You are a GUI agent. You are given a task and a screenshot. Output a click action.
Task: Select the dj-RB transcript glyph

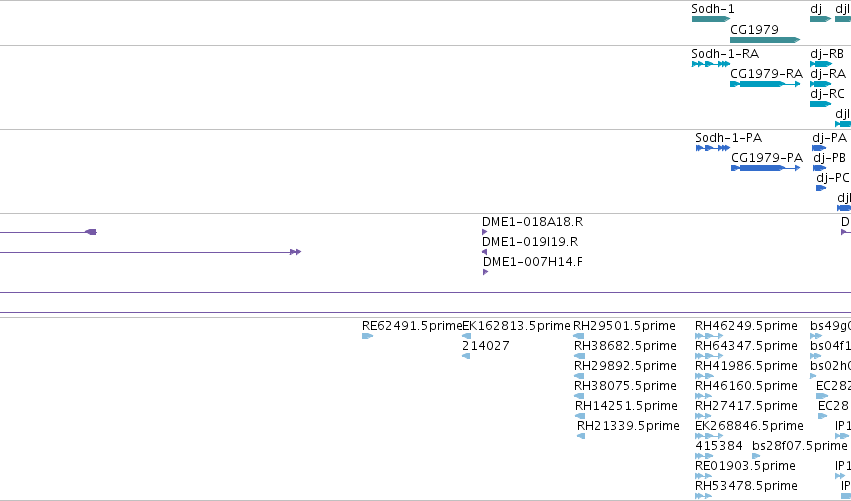tap(821, 64)
